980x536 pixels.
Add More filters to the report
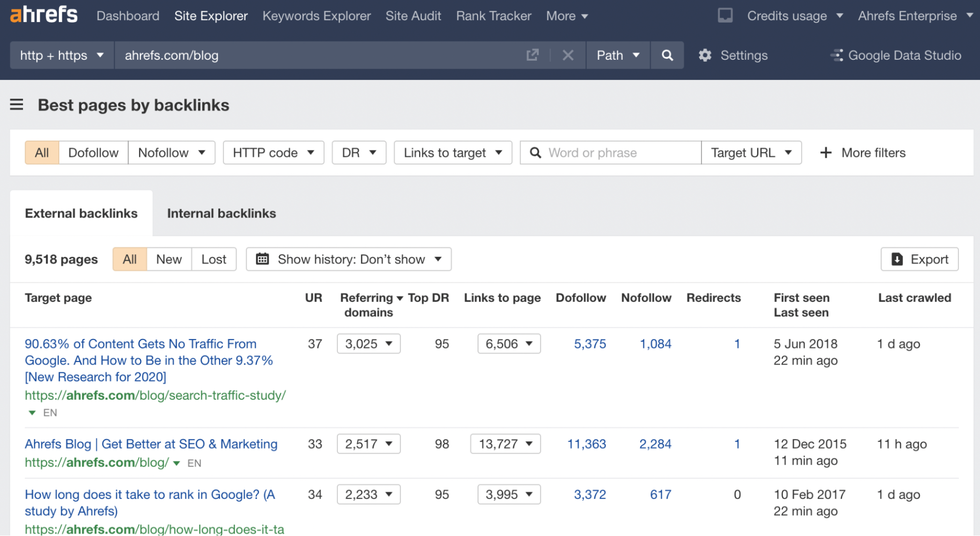click(x=863, y=152)
